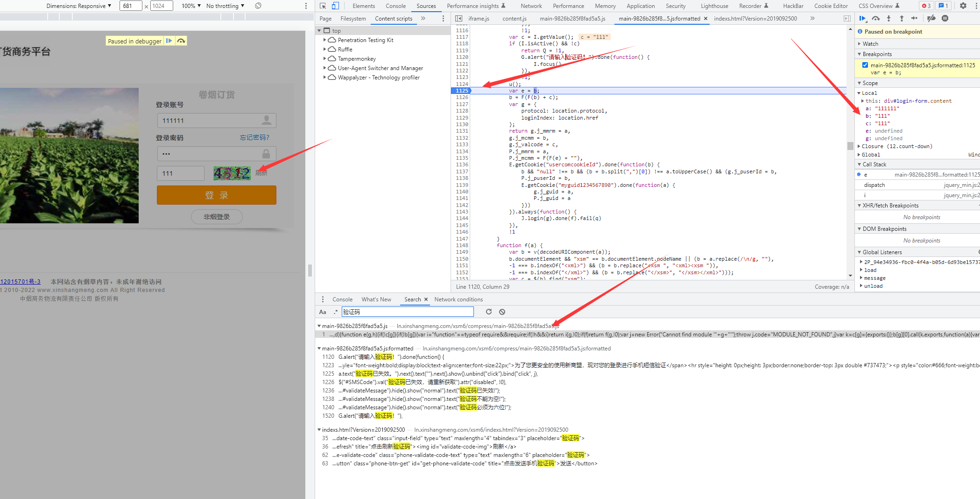Expand the Global scope entry
The image size is (980, 499).
coord(859,155)
